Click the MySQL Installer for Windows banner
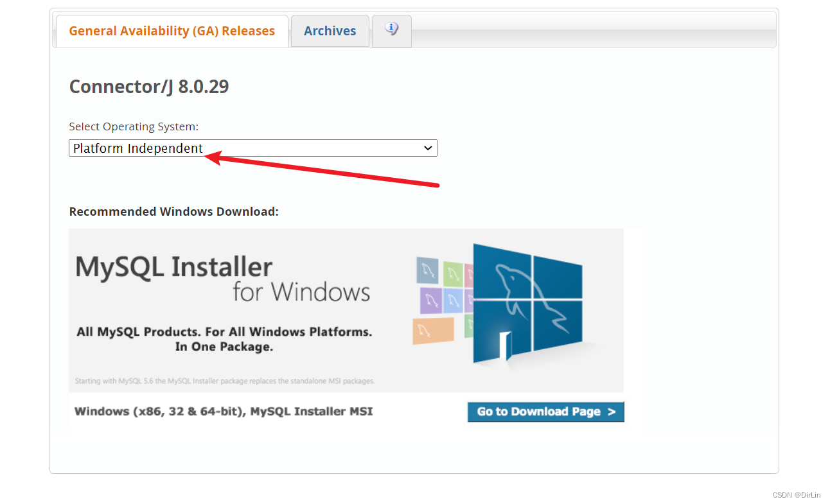Screen dimensions: 830x504 click(346, 310)
